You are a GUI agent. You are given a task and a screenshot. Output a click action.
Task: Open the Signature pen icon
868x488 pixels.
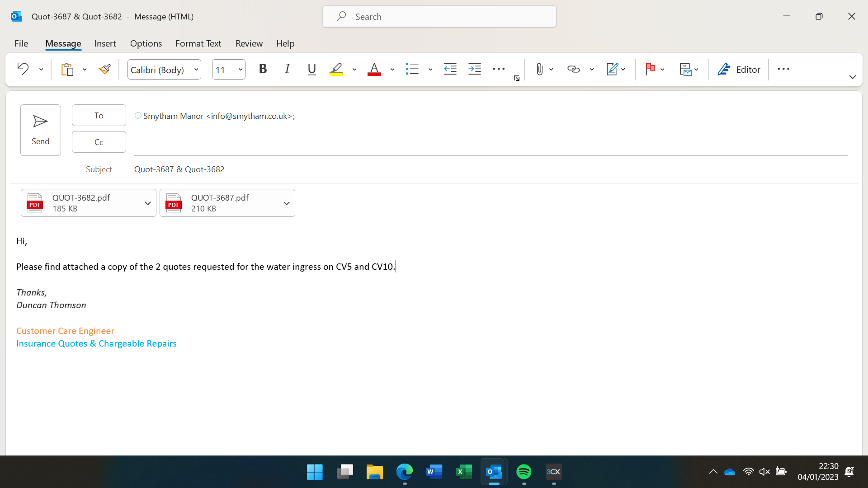612,69
